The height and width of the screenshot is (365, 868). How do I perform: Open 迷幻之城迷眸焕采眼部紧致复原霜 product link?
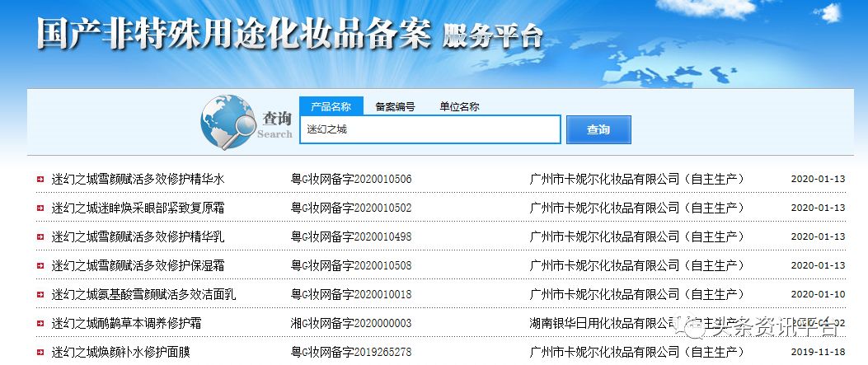(138, 208)
